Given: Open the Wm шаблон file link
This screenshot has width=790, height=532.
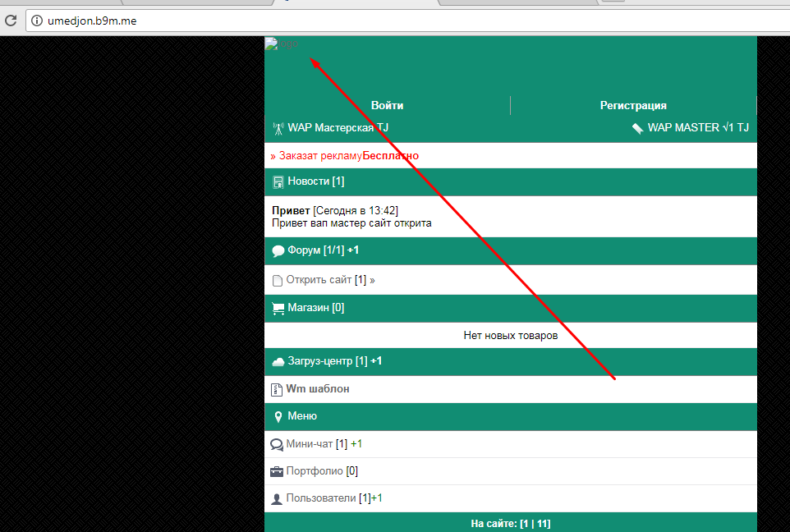Looking at the screenshot, I should 317,389.
